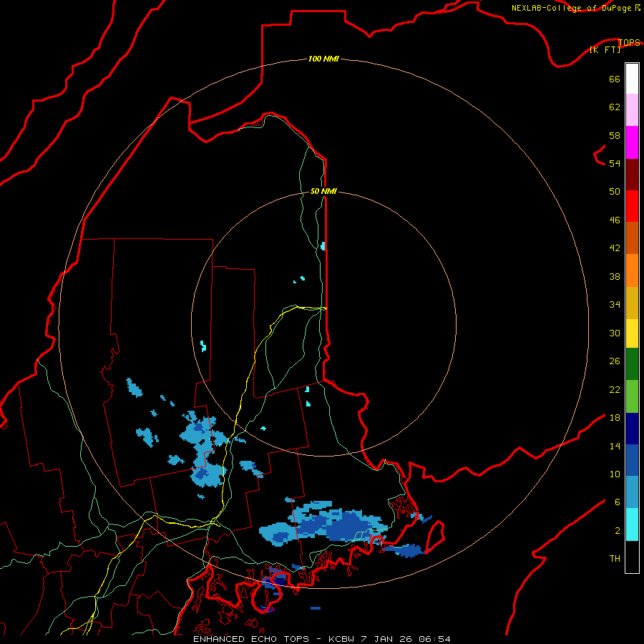Viewport: 644px width, 644px height.
Task: Click the medium blue legend swatch
Action: [632, 461]
